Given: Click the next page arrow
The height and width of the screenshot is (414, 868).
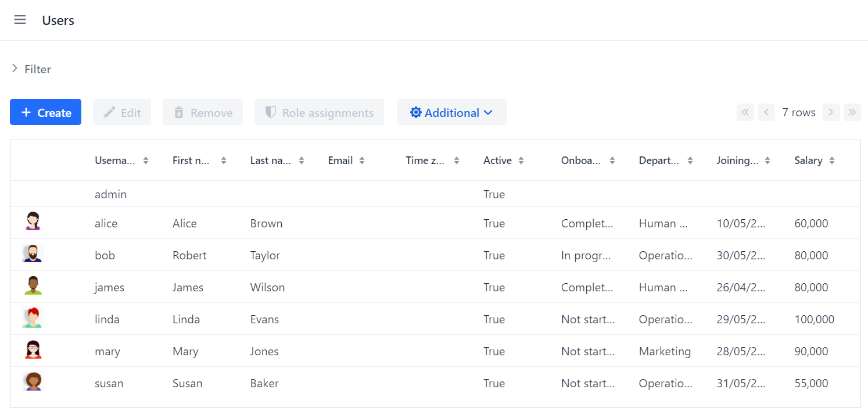Looking at the screenshot, I should [831, 112].
